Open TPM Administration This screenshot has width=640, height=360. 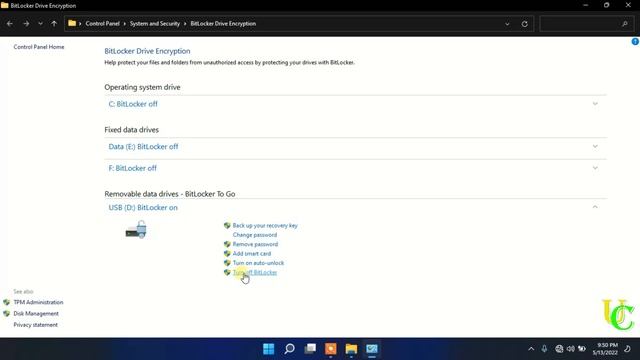point(38,302)
